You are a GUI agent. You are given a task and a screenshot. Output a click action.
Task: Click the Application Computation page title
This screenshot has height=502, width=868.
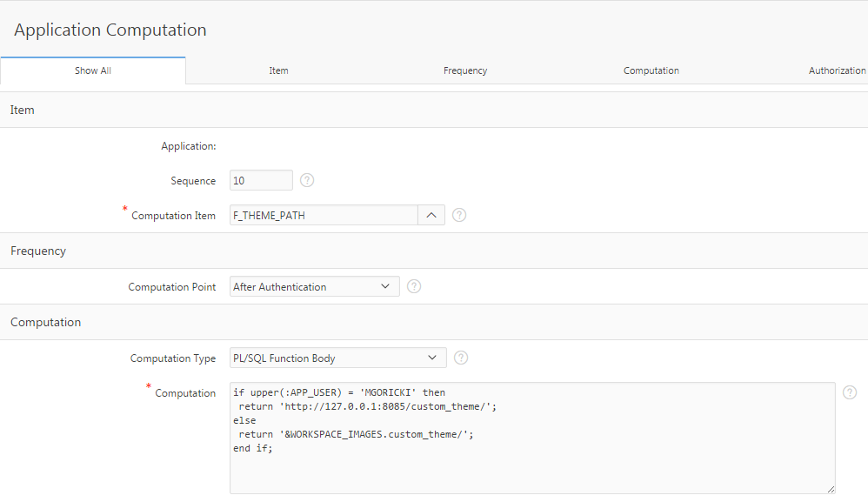point(109,29)
